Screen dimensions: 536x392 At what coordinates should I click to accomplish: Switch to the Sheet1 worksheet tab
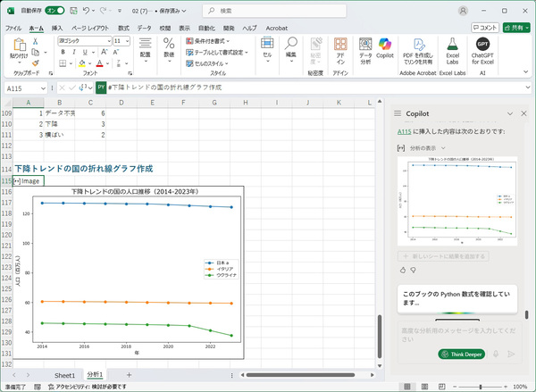[65, 375]
